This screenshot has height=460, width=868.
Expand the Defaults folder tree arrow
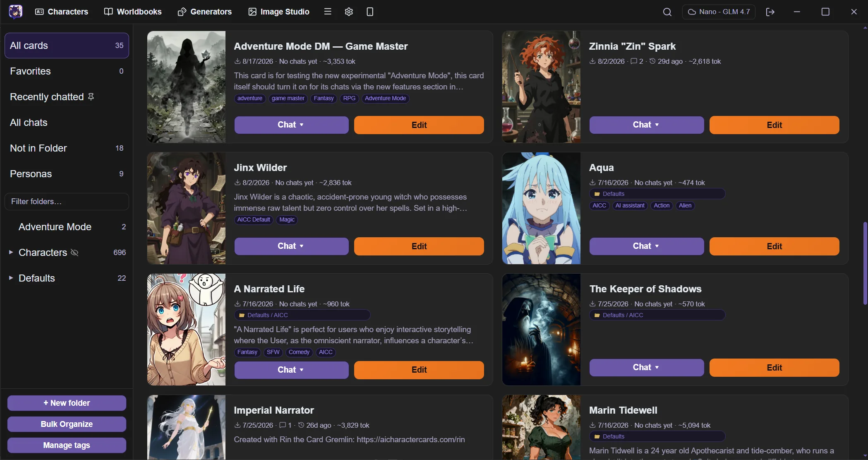[11, 278]
